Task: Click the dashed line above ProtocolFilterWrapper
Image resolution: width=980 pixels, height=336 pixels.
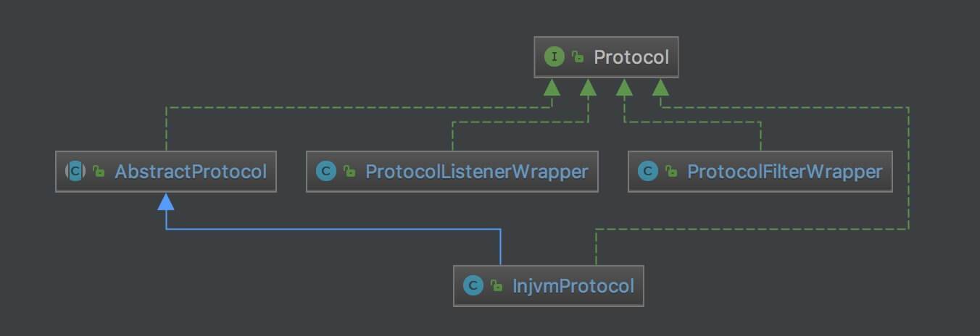Action: click(760, 136)
